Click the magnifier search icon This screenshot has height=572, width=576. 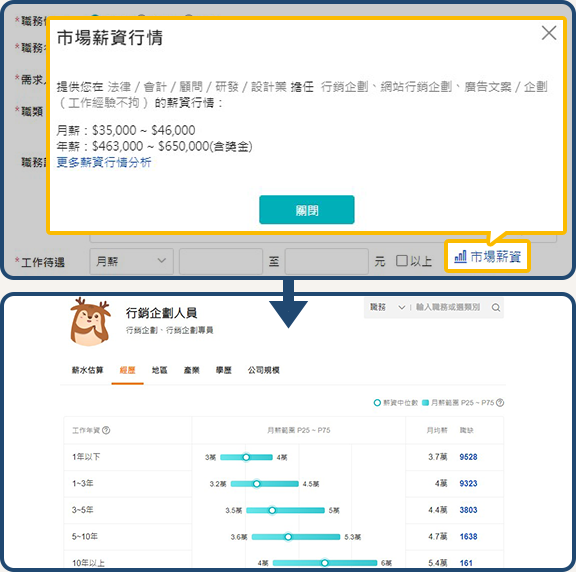[x=496, y=307]
